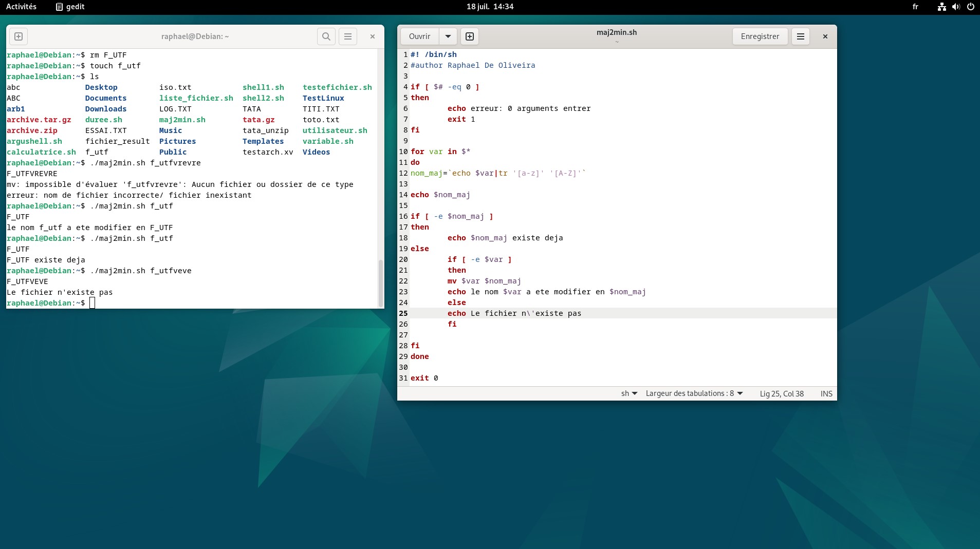Click the volume speaker icon in top bar
980x549 pixels.
tap(956, 7)
